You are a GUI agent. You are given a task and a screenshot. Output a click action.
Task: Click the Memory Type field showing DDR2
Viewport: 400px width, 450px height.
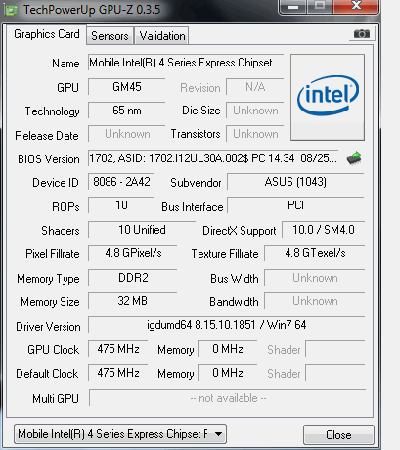click(133, 278)
